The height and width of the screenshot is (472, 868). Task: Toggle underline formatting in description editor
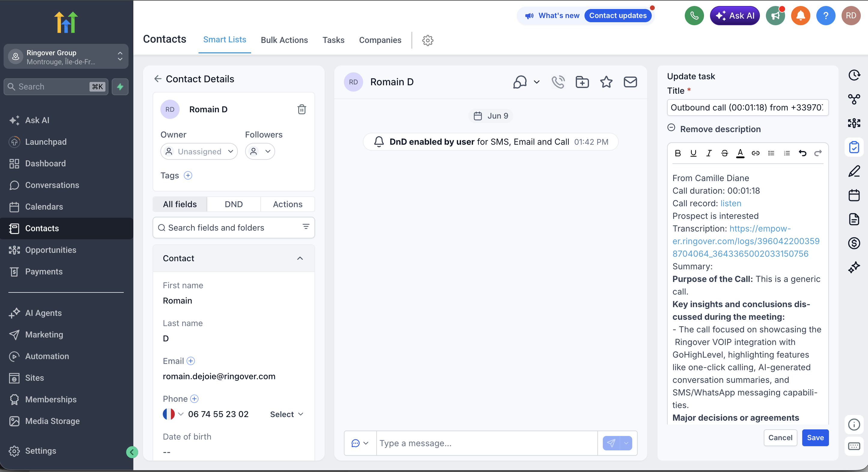coord(693,153)
